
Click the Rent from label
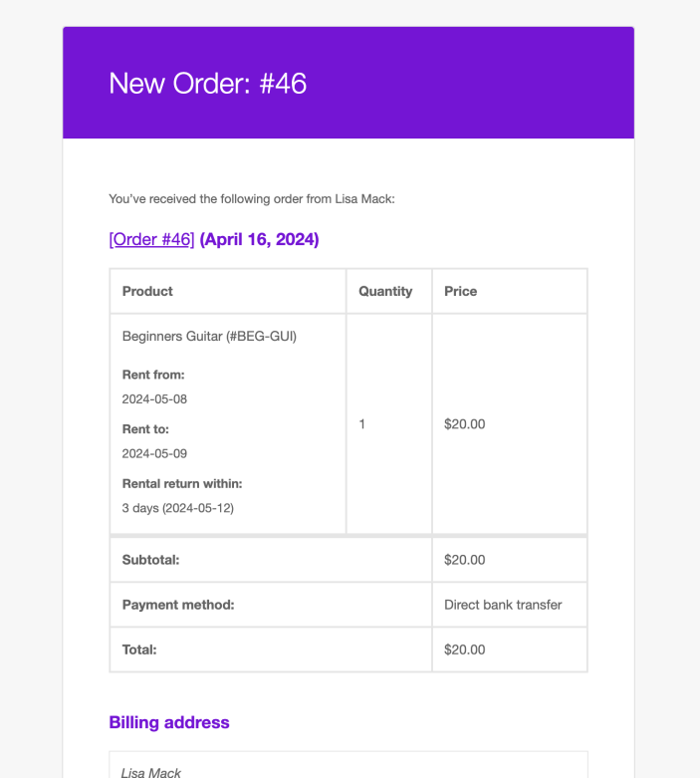(x=153, y=375)
